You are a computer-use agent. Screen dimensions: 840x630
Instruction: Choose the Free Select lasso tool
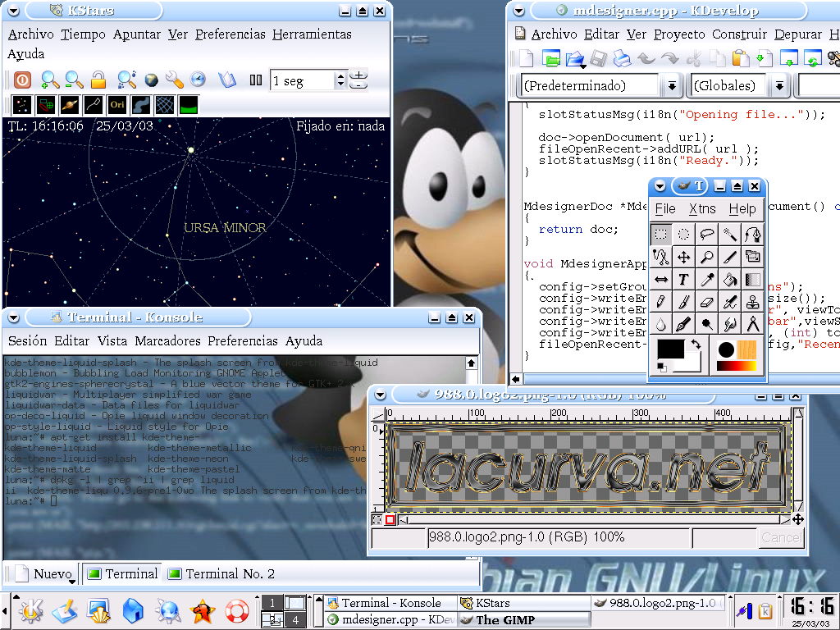(x=707, y=234)
